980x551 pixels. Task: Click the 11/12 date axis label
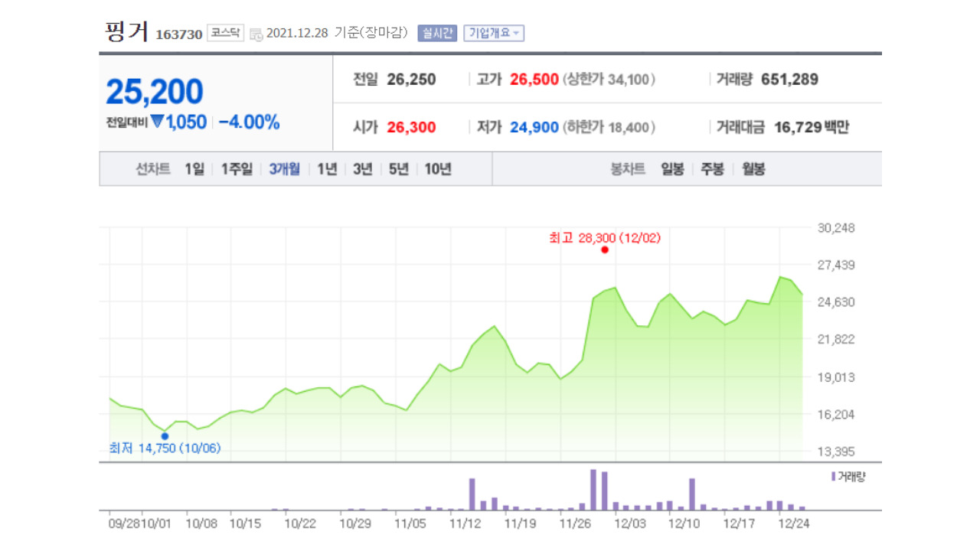[465, 524]
